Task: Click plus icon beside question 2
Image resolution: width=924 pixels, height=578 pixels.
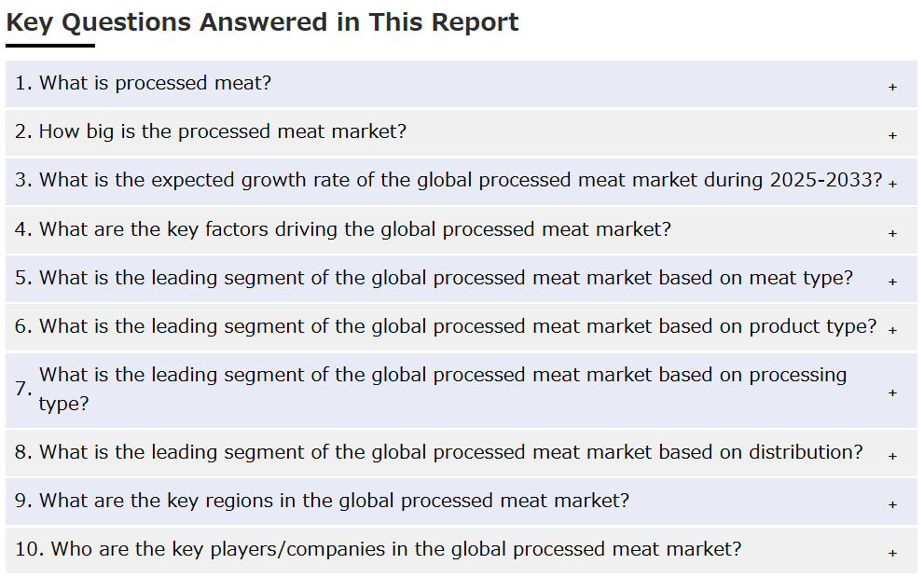Action: click(x=892, y=135)
